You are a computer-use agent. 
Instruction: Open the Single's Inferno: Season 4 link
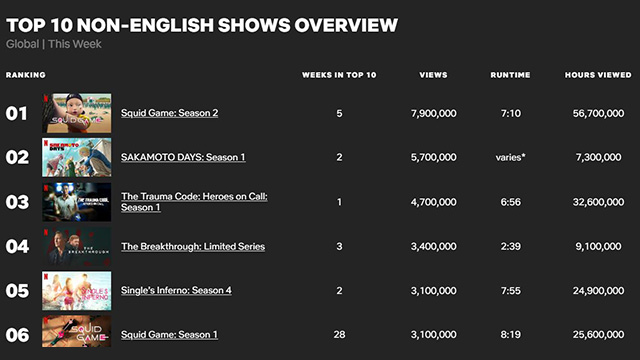[176, 290]
